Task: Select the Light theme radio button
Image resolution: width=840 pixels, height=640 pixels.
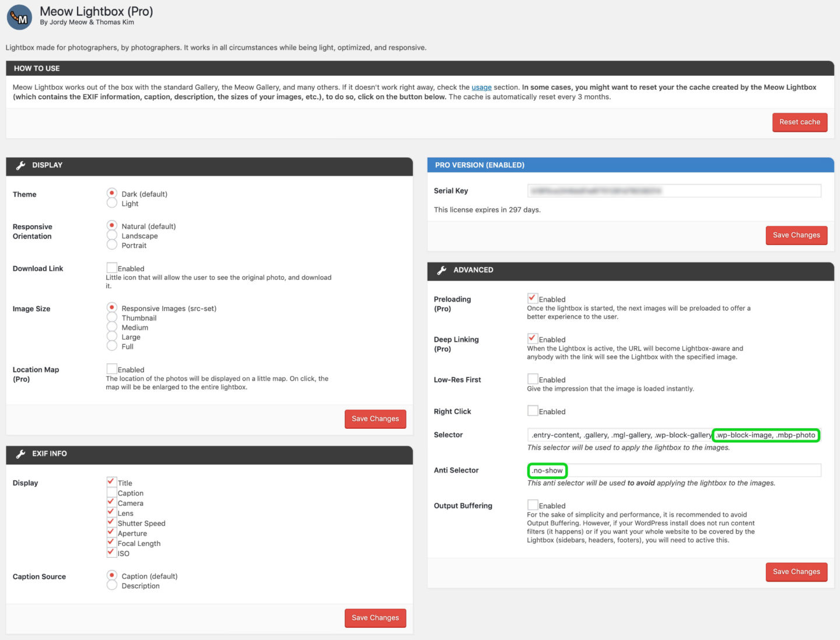Action: [x=112, y=203]
